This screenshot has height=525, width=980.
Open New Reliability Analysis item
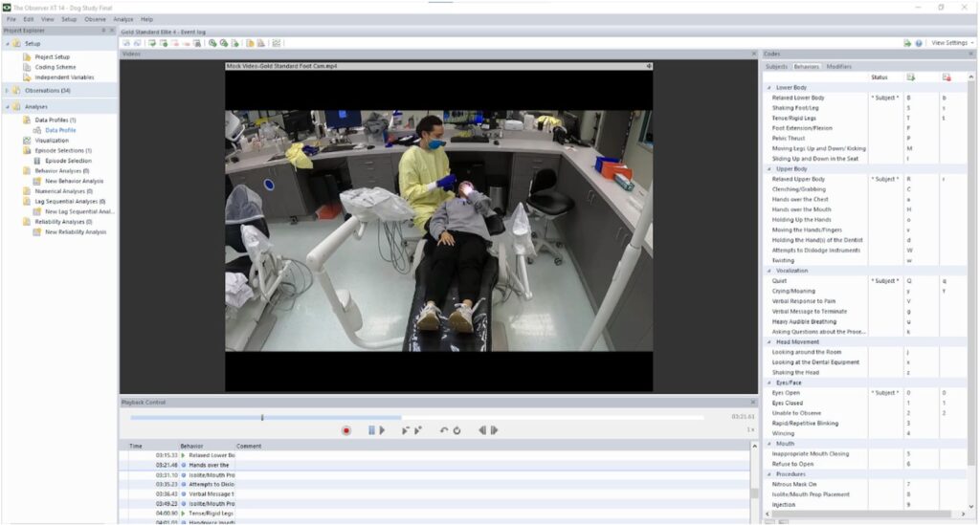coord(76,231)
